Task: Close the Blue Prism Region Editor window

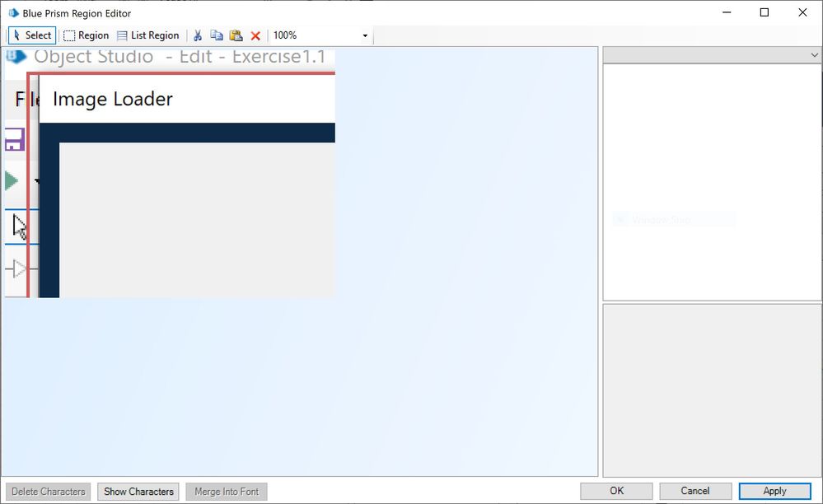Action: [x=802, y=12]
